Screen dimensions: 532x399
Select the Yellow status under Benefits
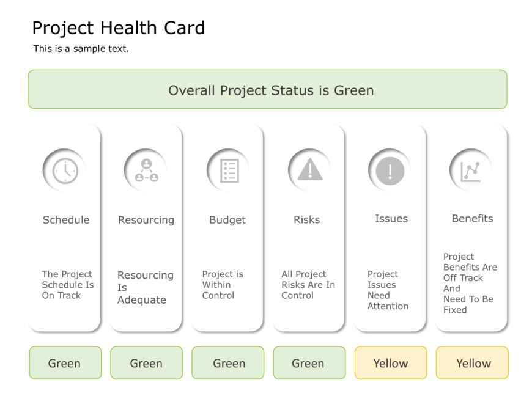472,363
